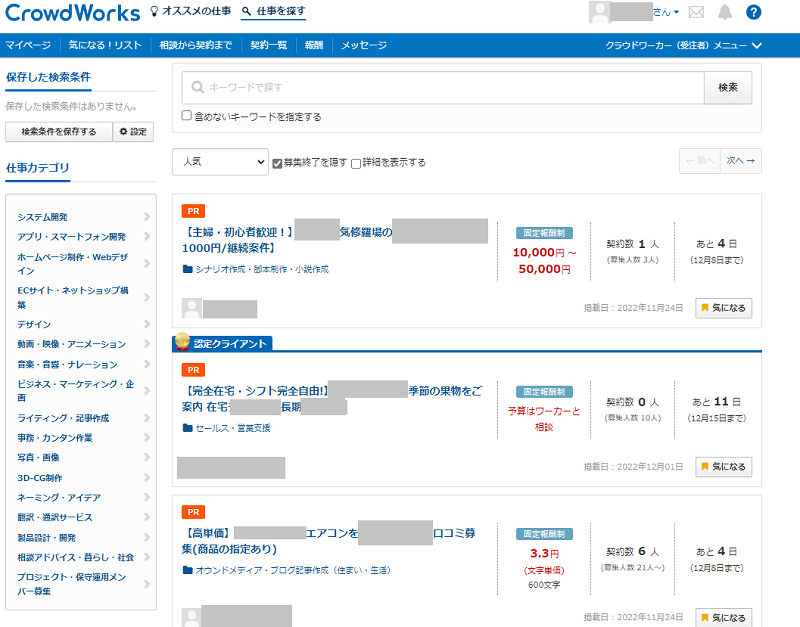Image resolution: width=800 pixels, height=627 pixels.
Task: Open the notifications bell icon
Action: point(724,12)
